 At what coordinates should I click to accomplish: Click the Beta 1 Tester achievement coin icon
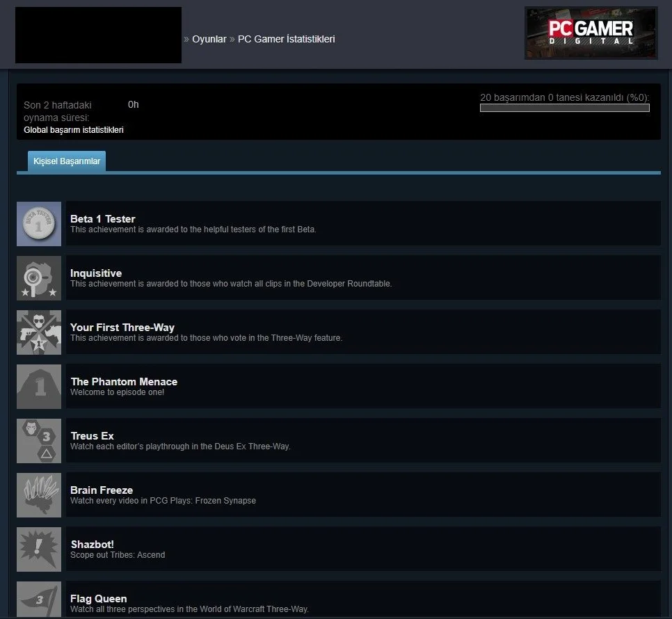39,224
